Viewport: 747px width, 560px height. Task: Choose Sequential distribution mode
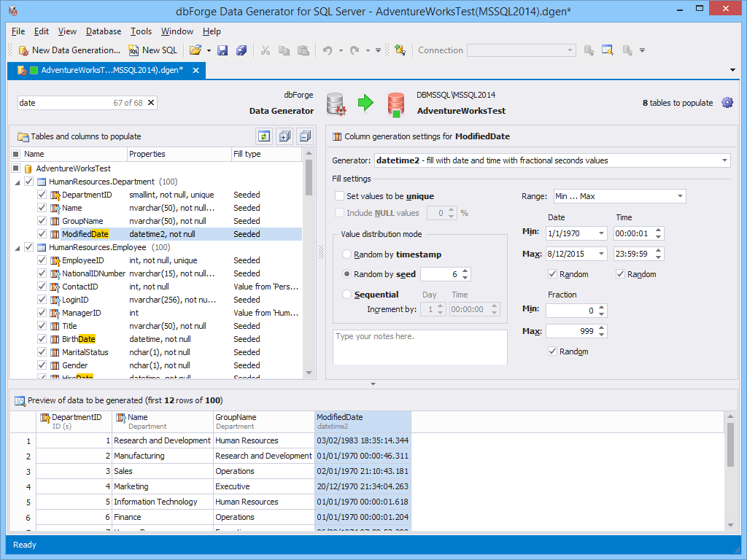tap(347, 295)
